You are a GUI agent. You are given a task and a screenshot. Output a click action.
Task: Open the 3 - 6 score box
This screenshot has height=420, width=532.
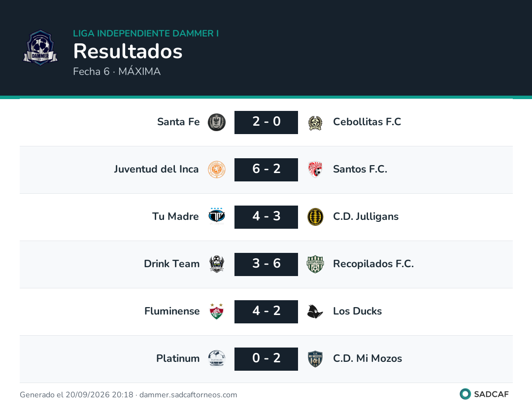point(266,264)
